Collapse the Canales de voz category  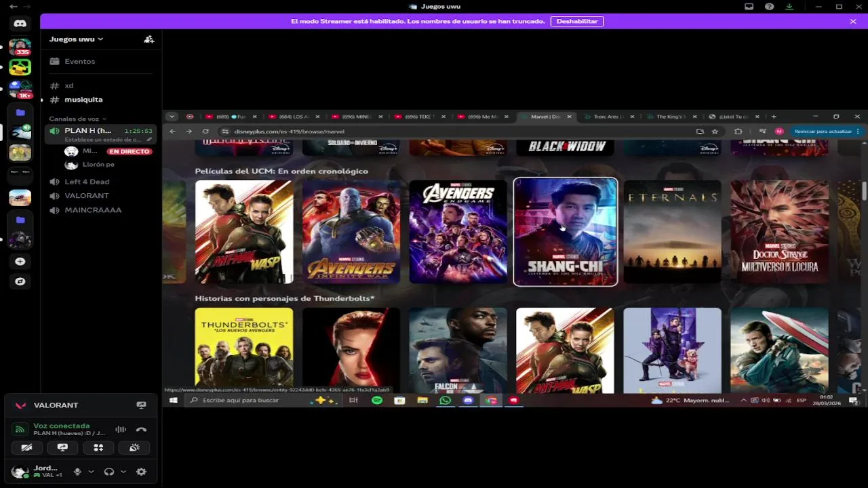coord(78,119)
